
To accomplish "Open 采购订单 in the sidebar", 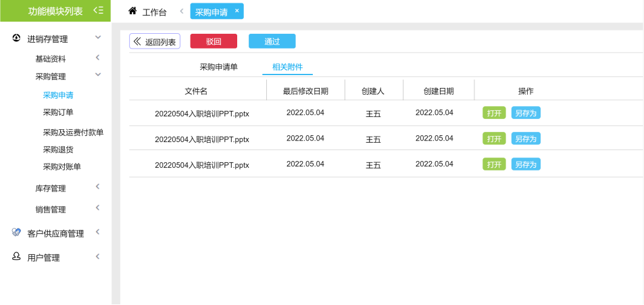I will tap(58, 112).
